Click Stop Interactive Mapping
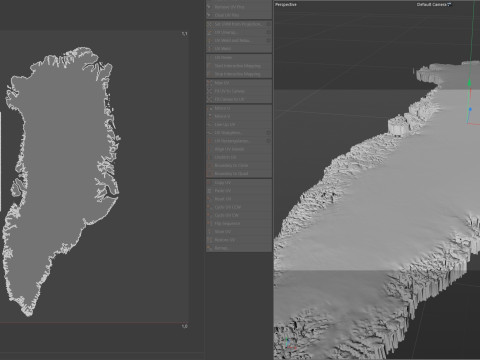The image size is (480, 360). (239, 74)
